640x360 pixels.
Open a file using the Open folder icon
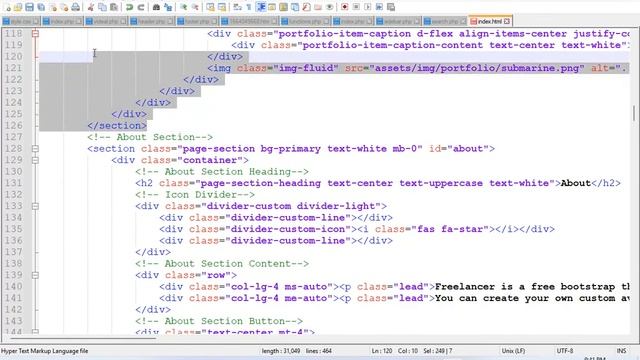(18, 7)
